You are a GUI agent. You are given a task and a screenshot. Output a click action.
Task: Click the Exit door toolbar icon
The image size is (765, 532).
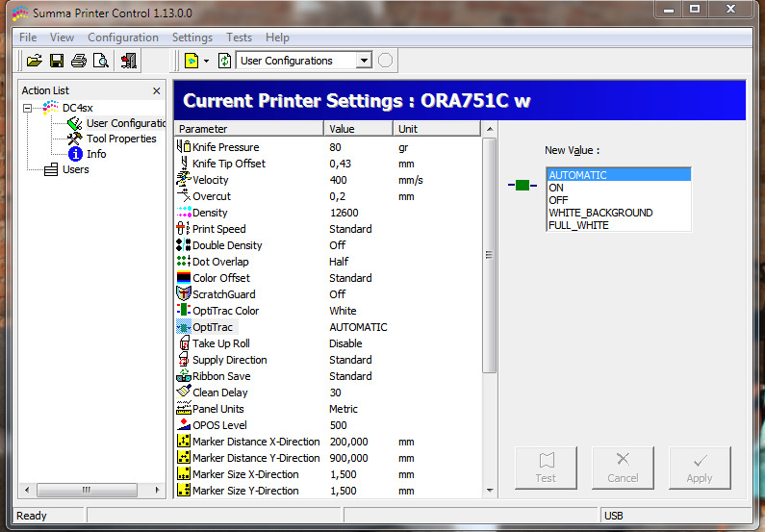coord(129,61)
